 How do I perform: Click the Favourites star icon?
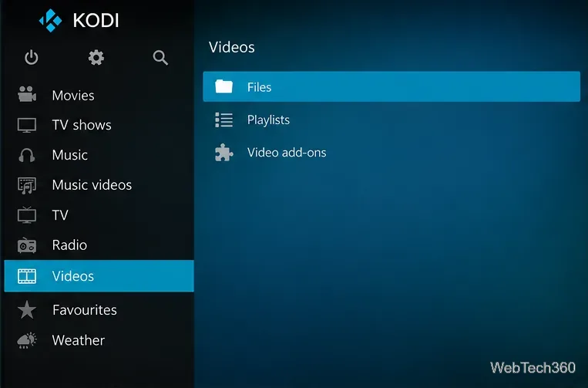pyautogui.click(x=27, y=309)
